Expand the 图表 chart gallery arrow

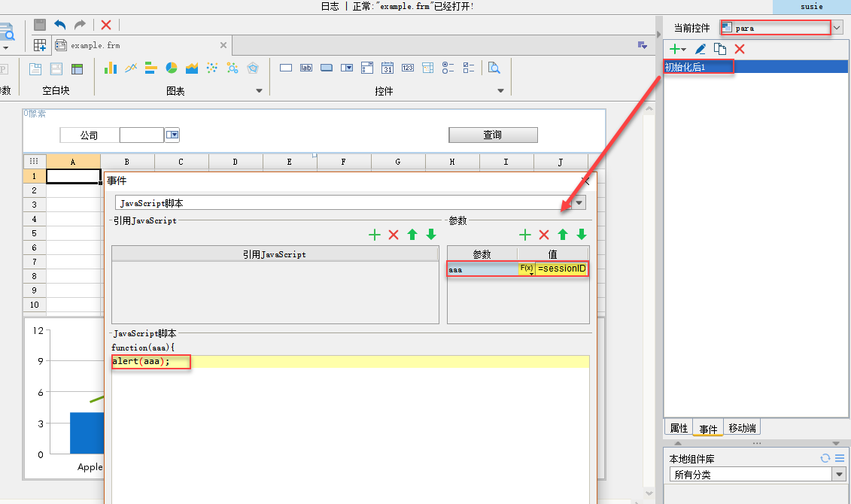pyautogui.click(x=259, y=90)
